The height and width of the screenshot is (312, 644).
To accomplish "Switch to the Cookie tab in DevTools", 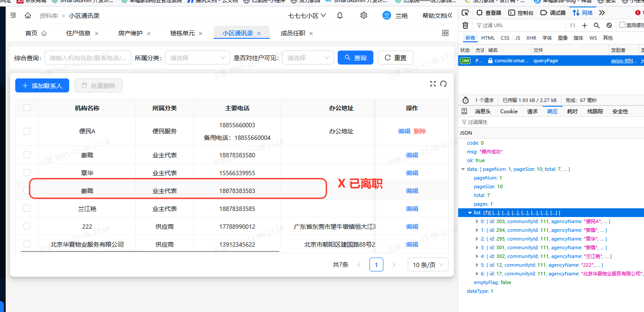I will [509, 111].
